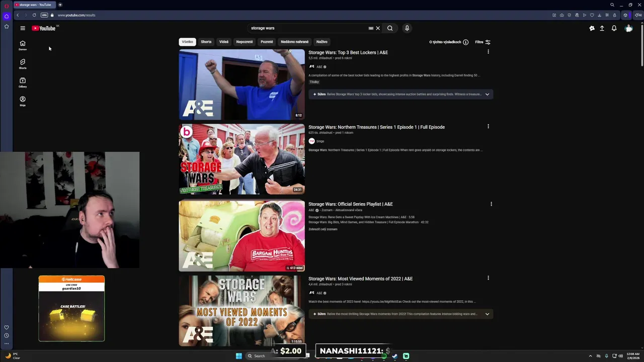Screen dimensions: 644x362
Task: Open the Bargain Hunters playlist thumbnail
Action: tap(242, 236)
